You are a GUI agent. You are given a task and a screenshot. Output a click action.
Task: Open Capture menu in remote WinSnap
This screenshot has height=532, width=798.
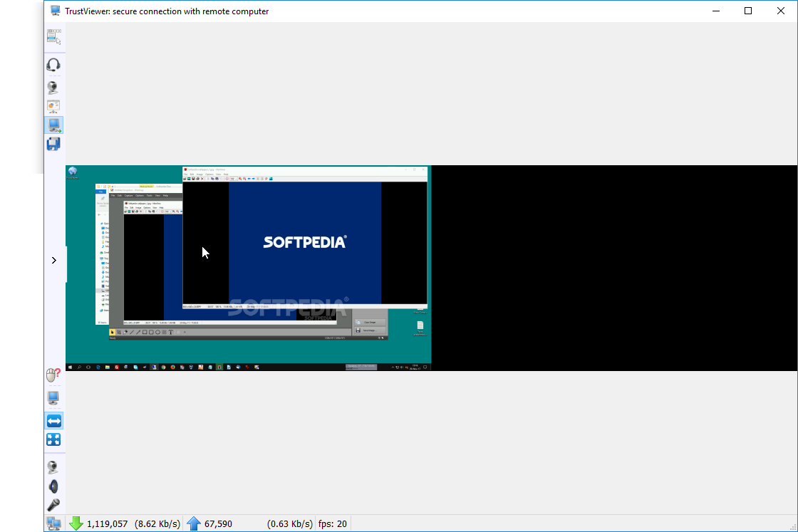pyautogui.click(x=129, y=195)
